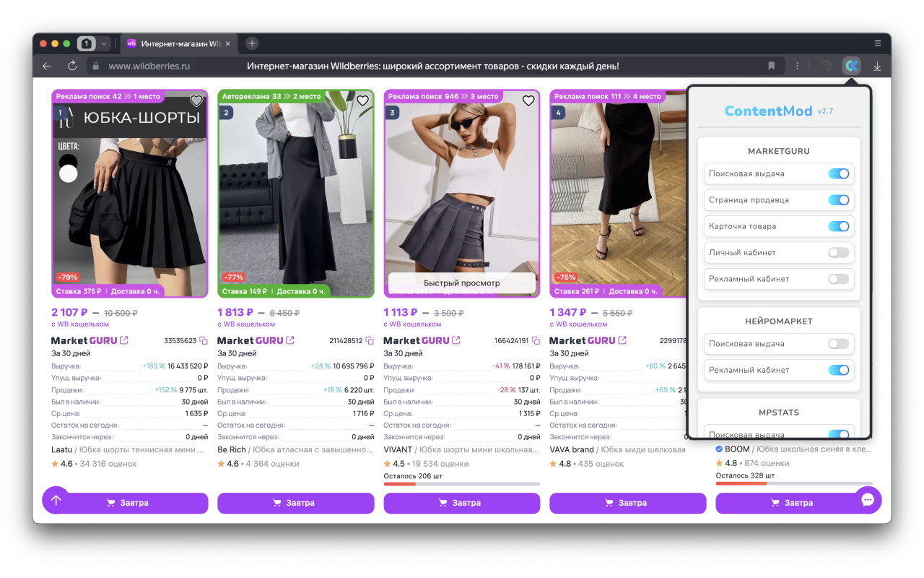Enable the Личный кабинет toggle

[x=838, y=252]
